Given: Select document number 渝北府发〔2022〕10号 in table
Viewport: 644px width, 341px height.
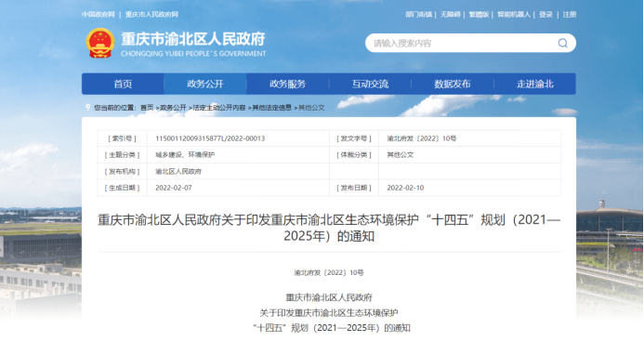Looking at the screenshot, I should [x=421, y=138].
